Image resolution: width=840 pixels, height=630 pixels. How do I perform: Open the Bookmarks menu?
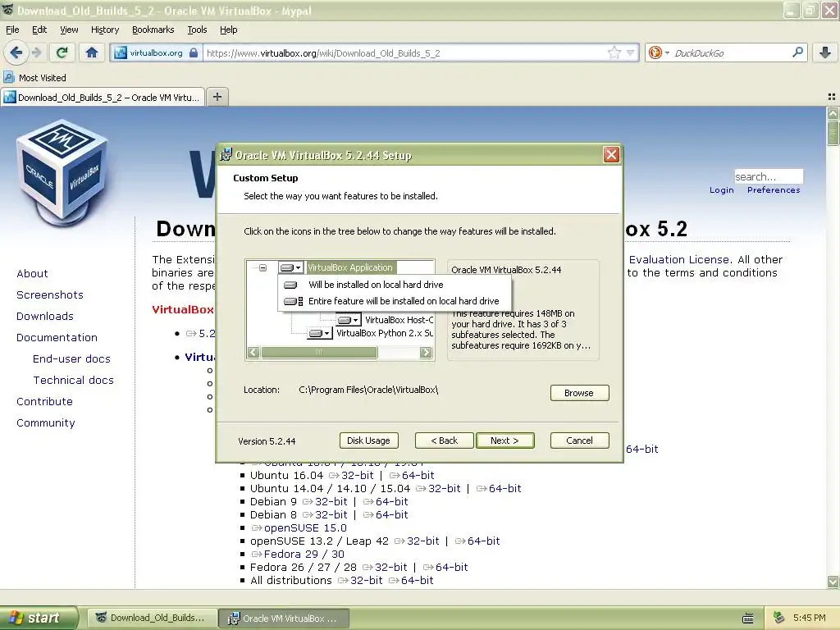pyautogui.click(x=153, y=30)
